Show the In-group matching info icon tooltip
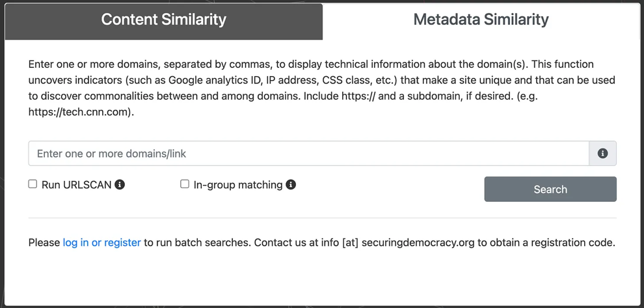 [291, 185]
